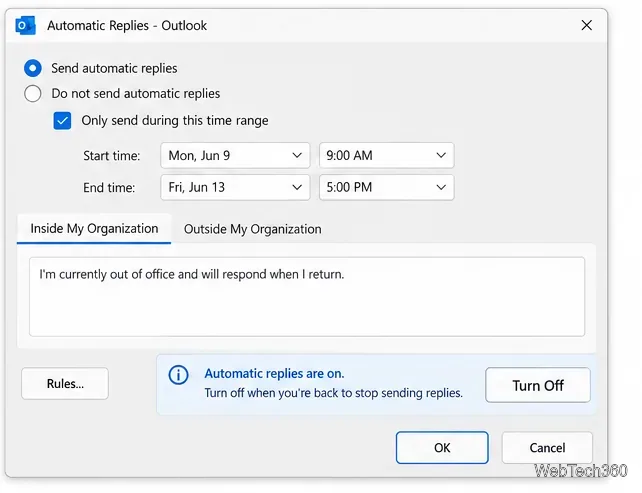642x493 pixels.
Task: Click 'Automatic Replies - Outlook' title text
Action: (x=127, y=25)
